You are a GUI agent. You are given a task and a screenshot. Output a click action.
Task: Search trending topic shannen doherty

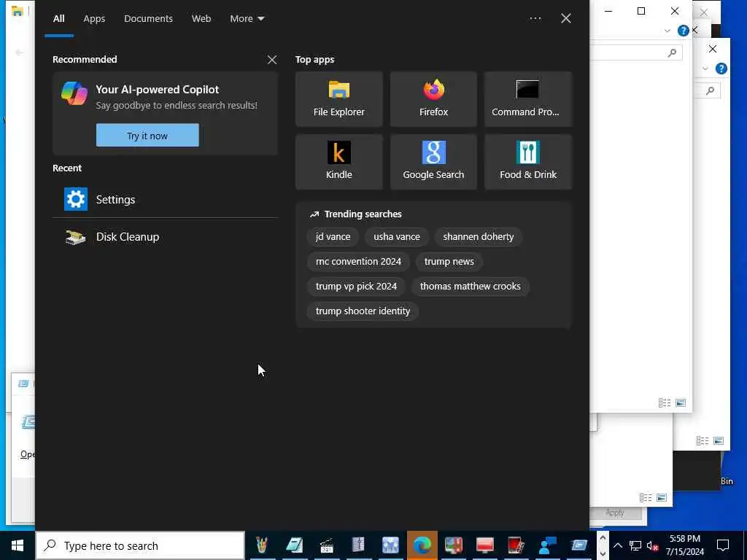coord(479,237)
